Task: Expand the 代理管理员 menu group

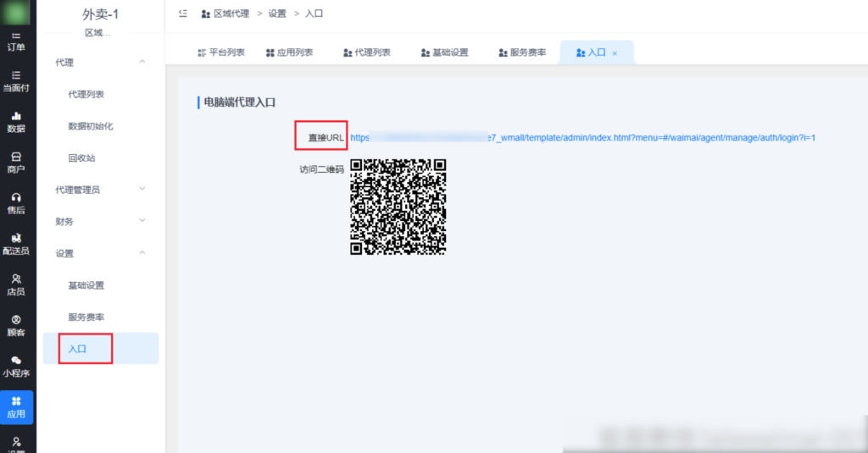Action: [101, 190]
